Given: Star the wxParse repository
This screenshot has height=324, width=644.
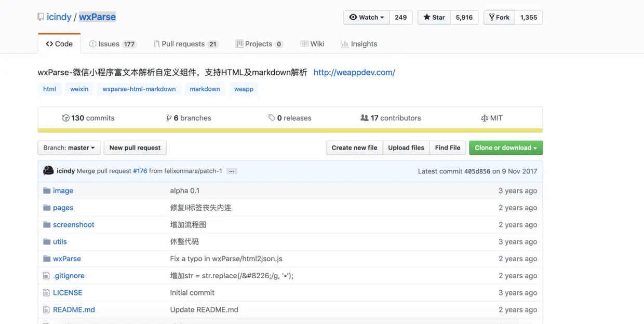Looking at the screenshot, I should pyautogui.click(x=434, y=17).
